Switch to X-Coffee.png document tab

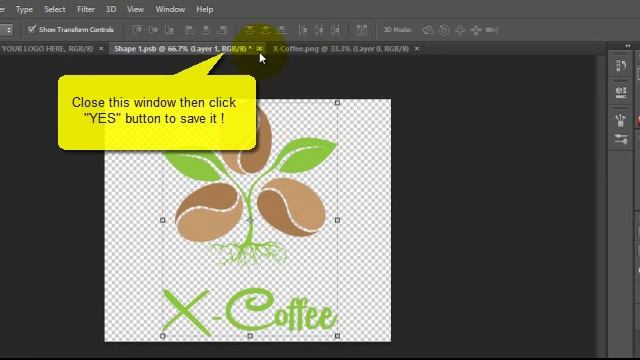point(340,49)
